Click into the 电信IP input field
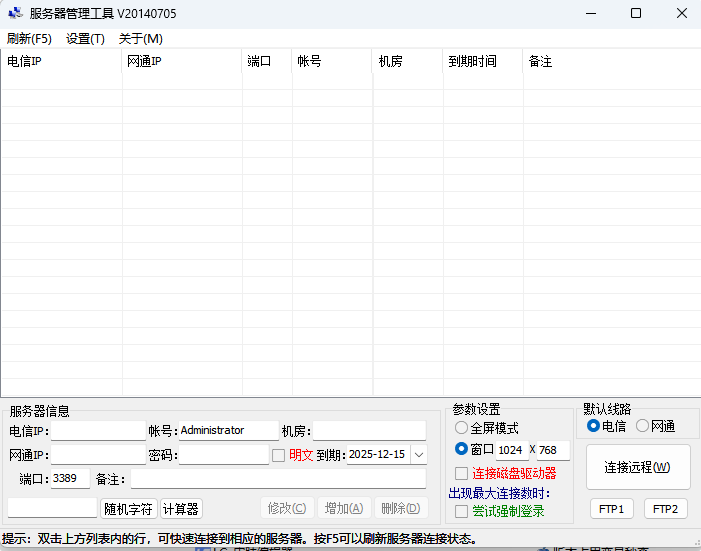This screenshot has width=701, height=551. (98, 431)
